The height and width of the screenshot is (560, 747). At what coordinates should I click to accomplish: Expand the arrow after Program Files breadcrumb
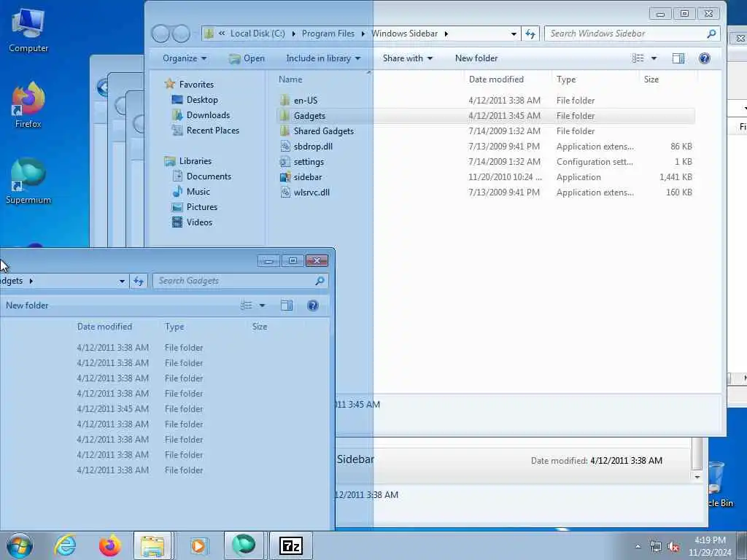click(x=363, y=34)
